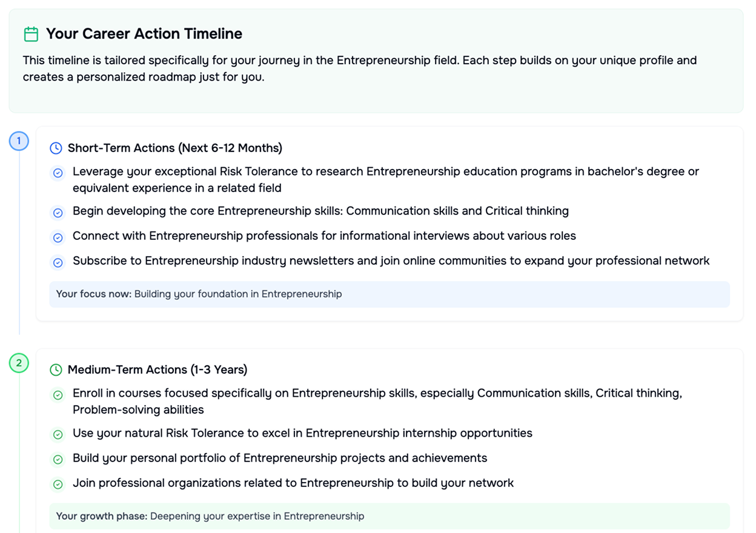
Task: Click check icon beside Use your natural Risk Tolerance
Action: (x=58, y=434)
